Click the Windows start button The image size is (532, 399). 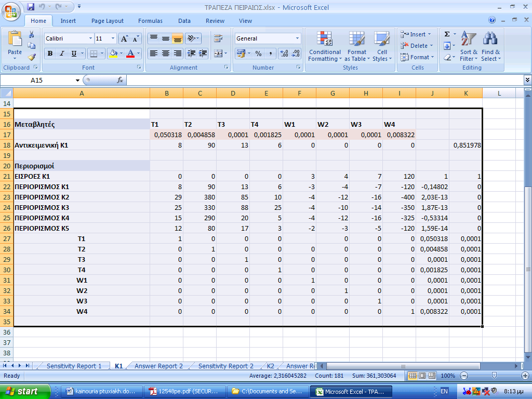pyautogui.click(x=24, y=391)
